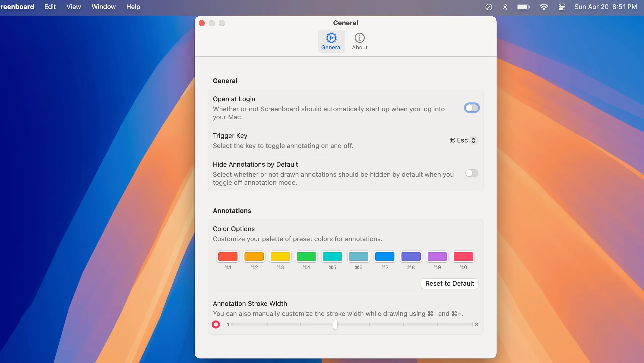
Task: Open the View menu
Action: point(74,7)
